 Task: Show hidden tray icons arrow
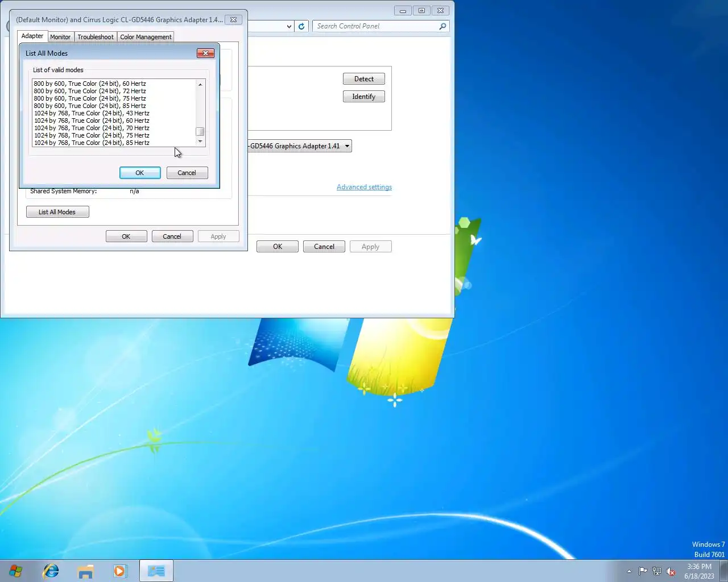629,571
